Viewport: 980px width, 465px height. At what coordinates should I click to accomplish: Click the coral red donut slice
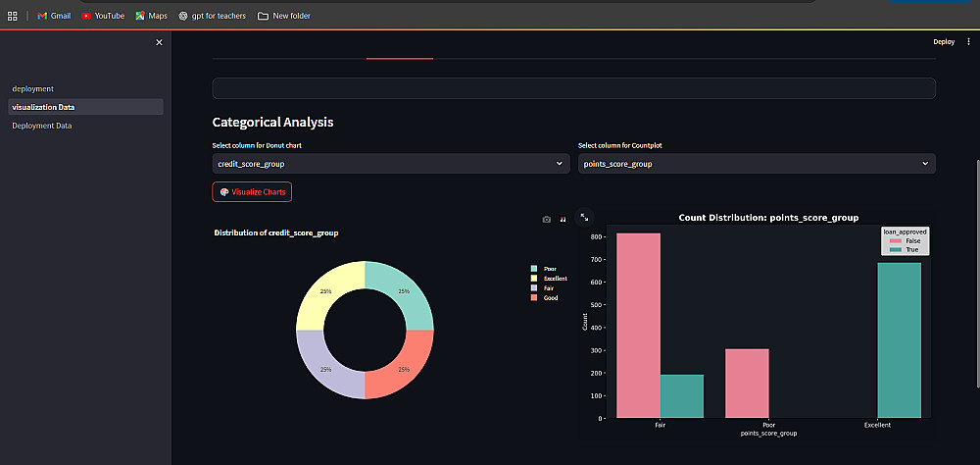pos(406,371)
